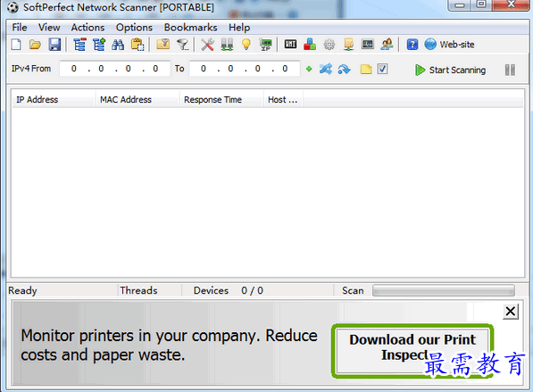This screenshot has width=533, height=392.
Task: Open the Web-site globe link
Action: click(x=449, y=44)
